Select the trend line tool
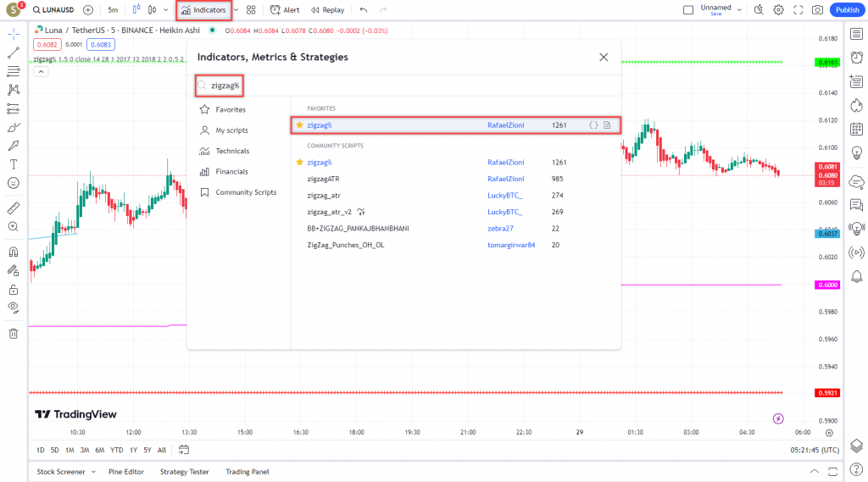 [x=14, y=53]
